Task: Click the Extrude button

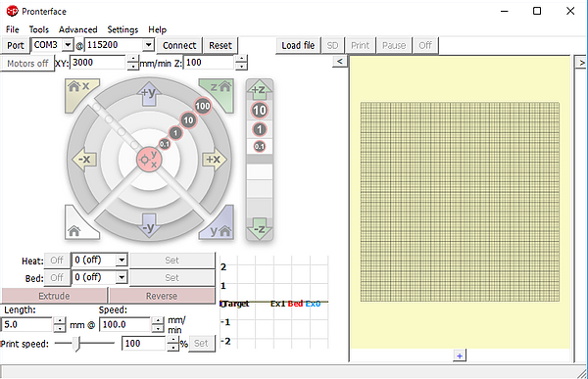Action: pyautogui.click(x=54, y=296)
